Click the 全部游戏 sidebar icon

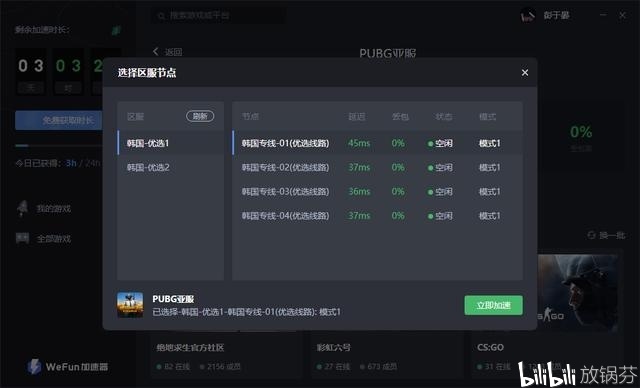click(22, 238)
